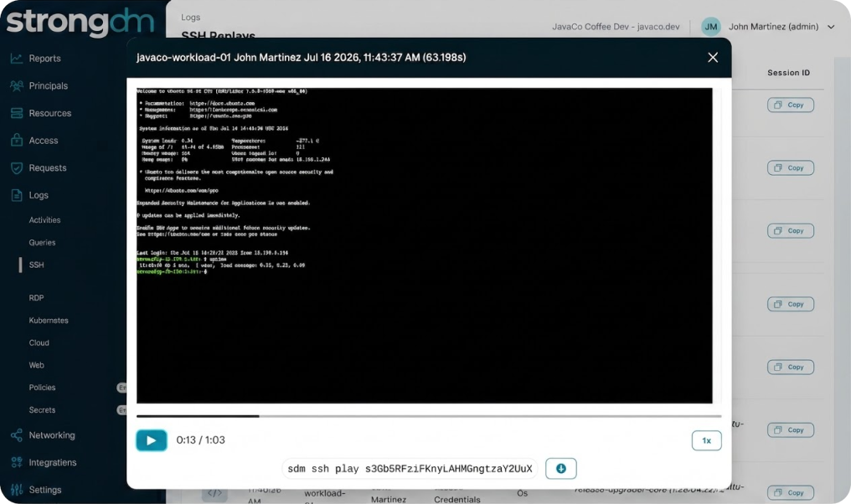
Task: Open Activities logs
Action: coord(44,219)
